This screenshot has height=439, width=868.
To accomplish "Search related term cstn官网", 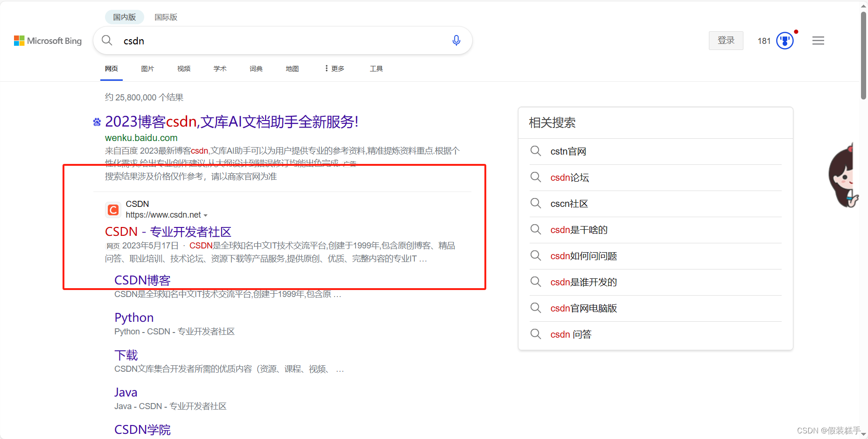I will pos(568,151).
